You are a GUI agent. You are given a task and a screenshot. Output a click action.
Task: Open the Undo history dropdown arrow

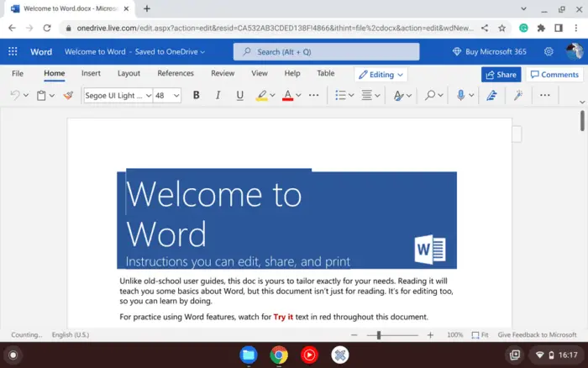26,95
